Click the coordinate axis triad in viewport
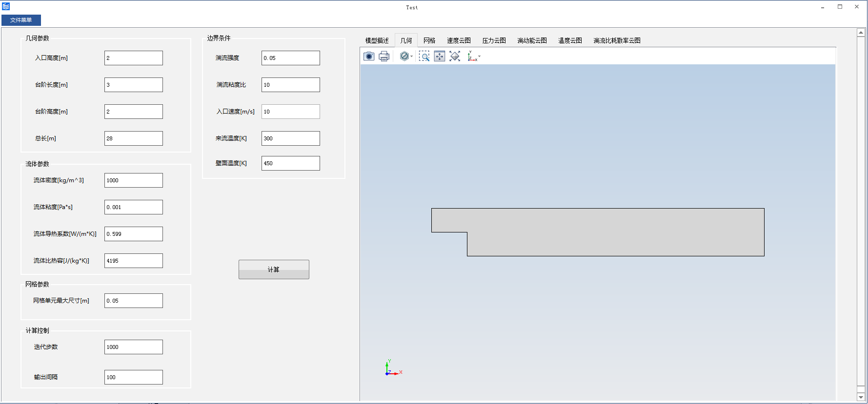Image resolution: width=868 pixels, height=404 pixels. pos(393,368)
